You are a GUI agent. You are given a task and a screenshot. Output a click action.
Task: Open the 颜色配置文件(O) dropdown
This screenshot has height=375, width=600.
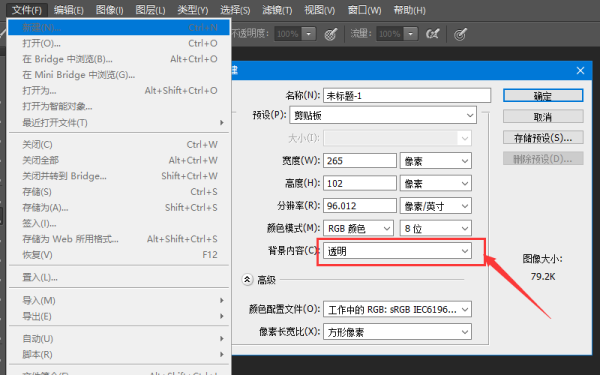[397, 309]
